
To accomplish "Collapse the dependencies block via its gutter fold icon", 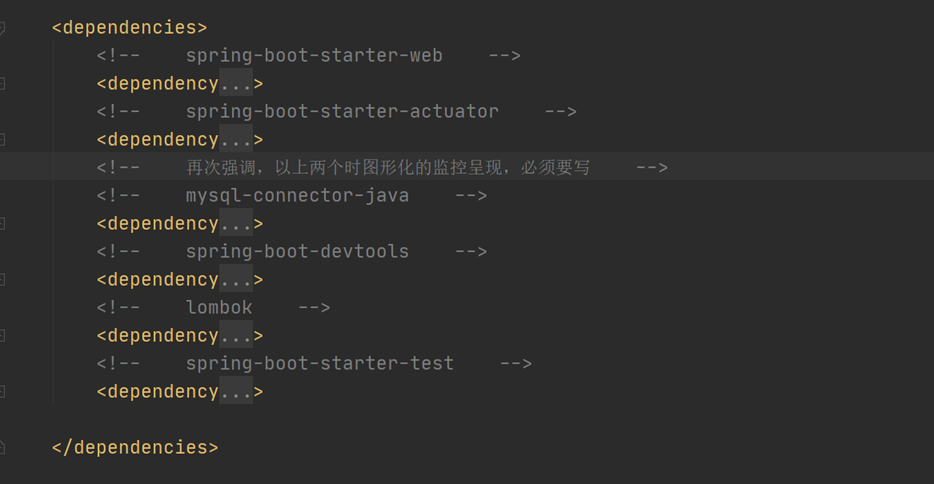I will pyautogui.click(x=2, y=27).
